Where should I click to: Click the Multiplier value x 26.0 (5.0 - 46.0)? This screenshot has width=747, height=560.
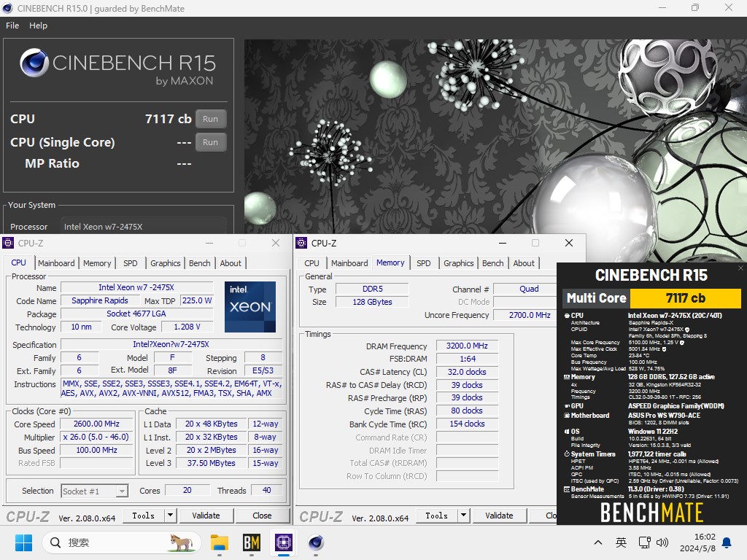(97, 437)
